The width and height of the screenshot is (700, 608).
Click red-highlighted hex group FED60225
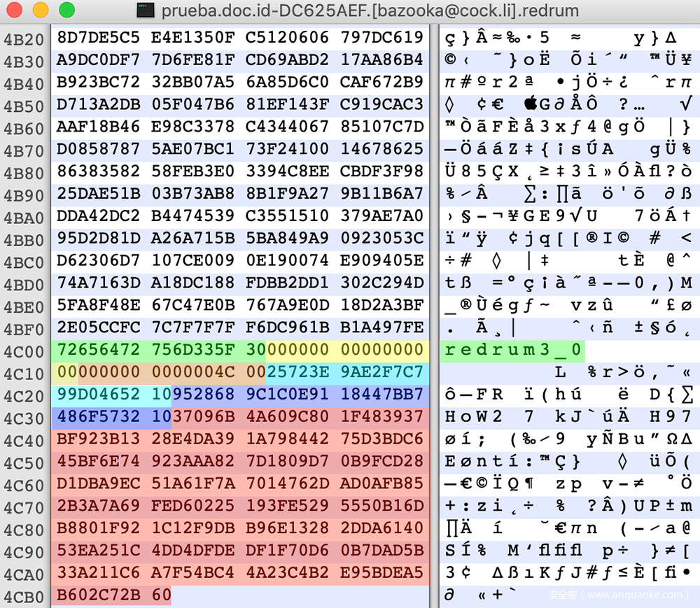coord(193,506)
